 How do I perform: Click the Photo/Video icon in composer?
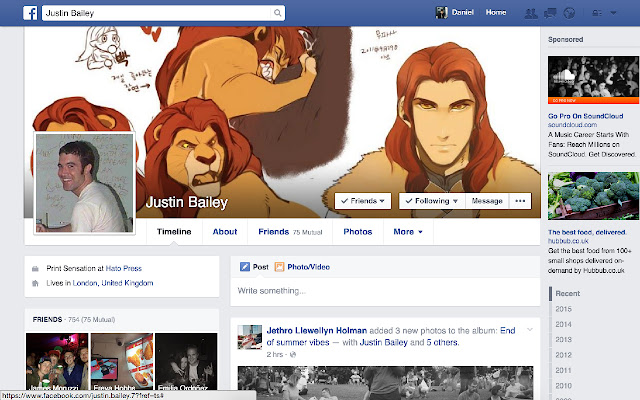coord(279,267)
